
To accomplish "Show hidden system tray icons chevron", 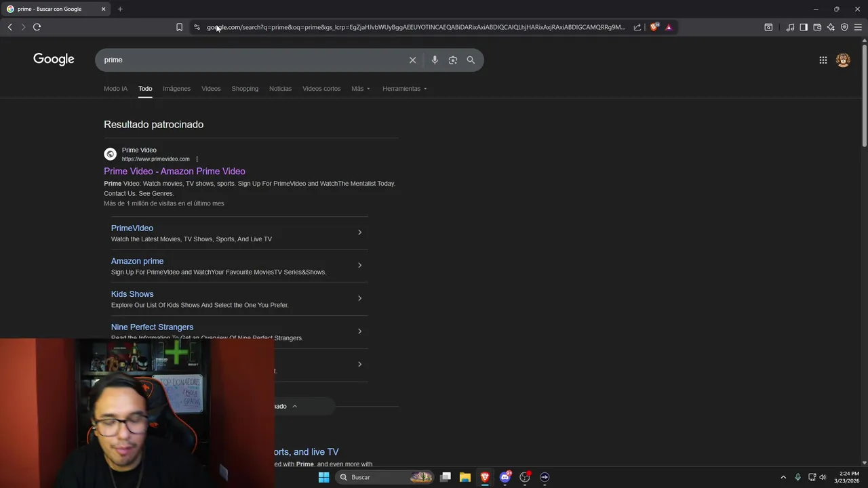I will tap(783, 477).
